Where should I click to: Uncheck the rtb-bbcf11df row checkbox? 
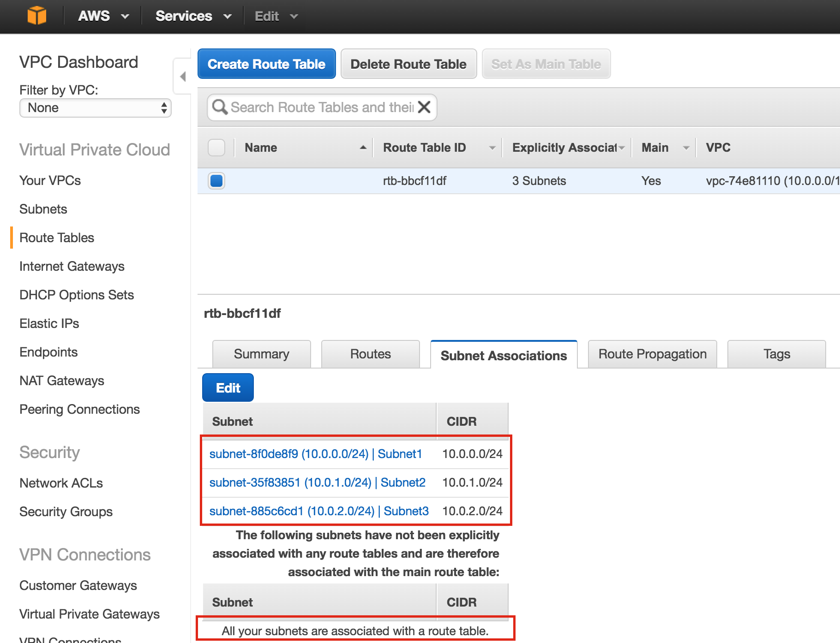coord(216,181)
